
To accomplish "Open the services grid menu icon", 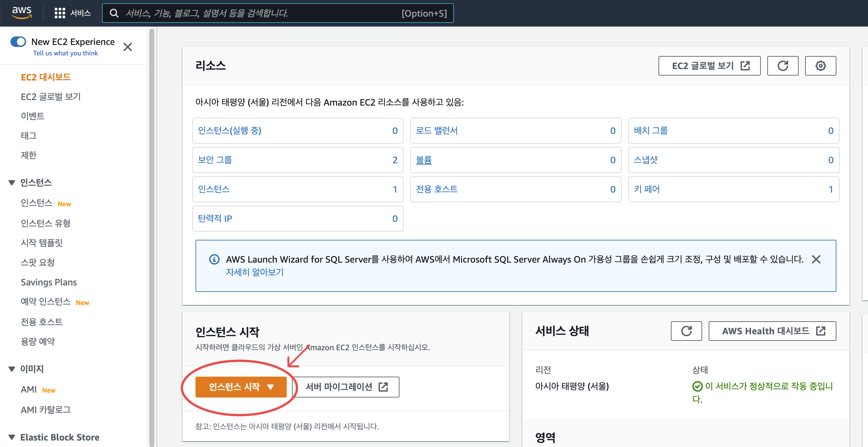I will pyautogui.click(x=60, y=13).
